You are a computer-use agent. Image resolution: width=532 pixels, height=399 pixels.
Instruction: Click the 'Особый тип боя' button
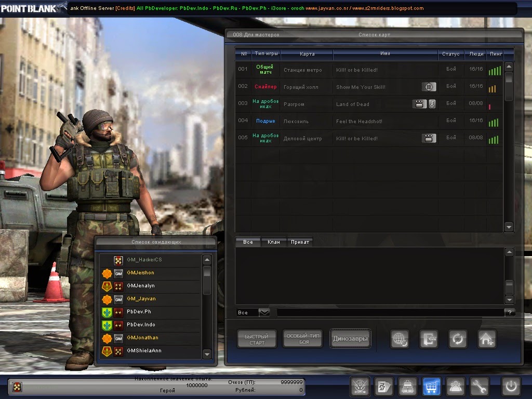click(303, 339)
